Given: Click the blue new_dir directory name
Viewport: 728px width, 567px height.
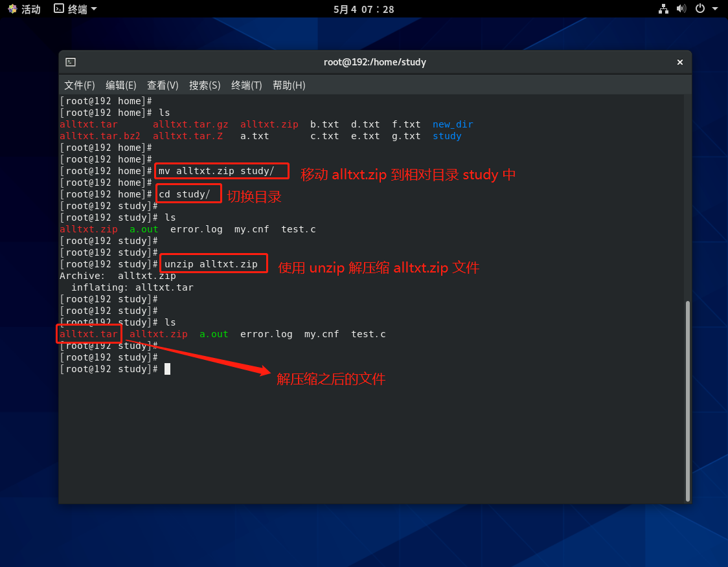Looking at the screenshot, I should pos(453,124).
